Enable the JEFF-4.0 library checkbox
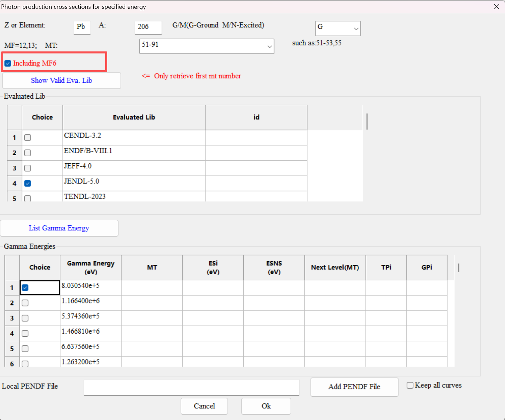Viewport: 505px width, 420px height. [x=28, y=168]
